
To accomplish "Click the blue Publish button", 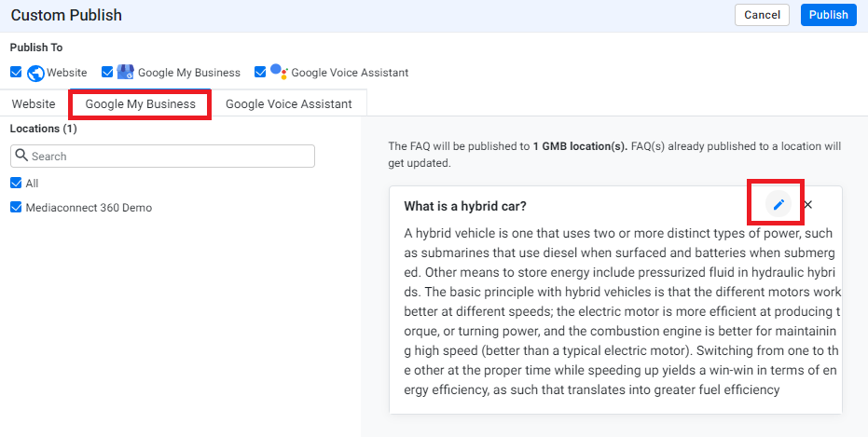I will click(x=828, y=15).
